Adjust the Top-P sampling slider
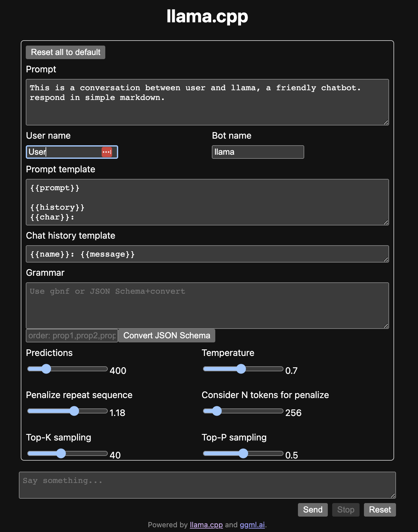The height and width of the screenshot is (532, 418). pos(243,453)
